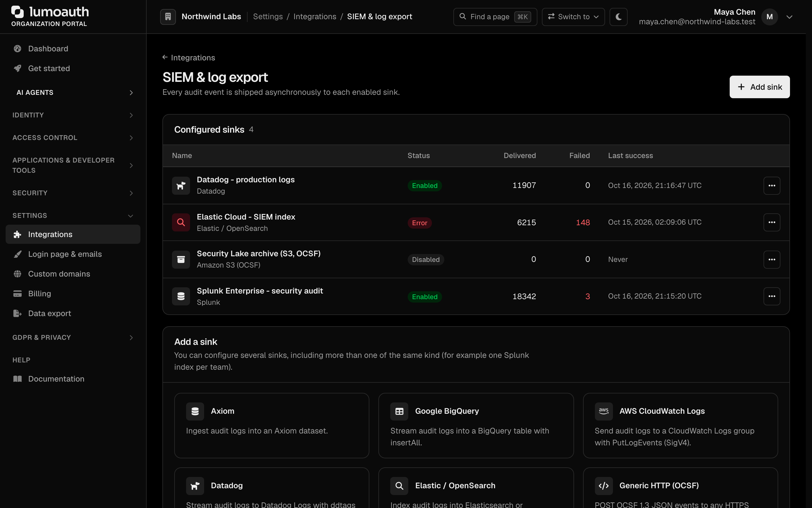The width and height of the screenshot is (812, 508).
Task: Click Settings in the breadcrumb
Action: 268,16
